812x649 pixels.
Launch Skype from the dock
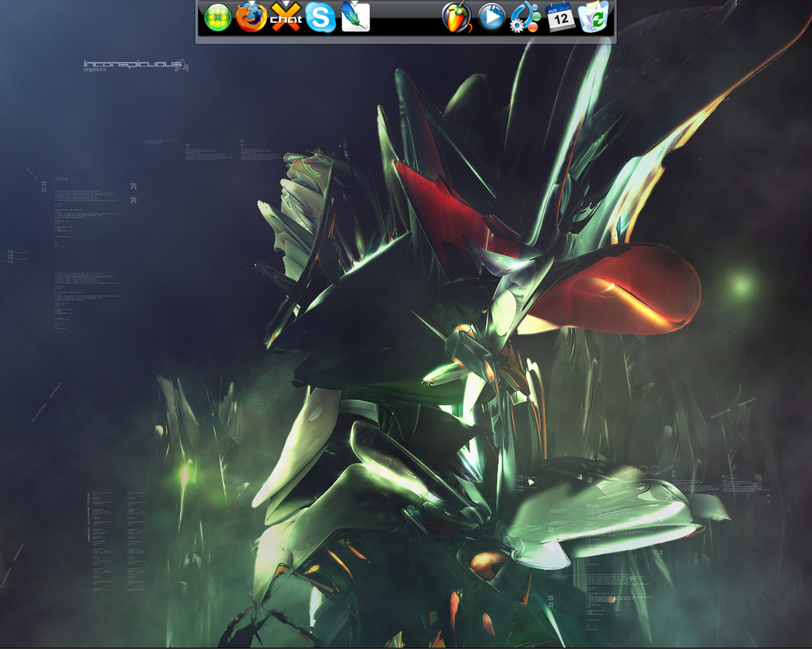pyautogui.click(x=320, y=17)
